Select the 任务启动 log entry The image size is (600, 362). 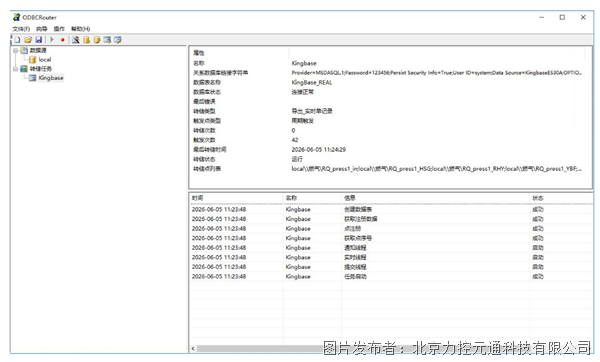[355, 276]
